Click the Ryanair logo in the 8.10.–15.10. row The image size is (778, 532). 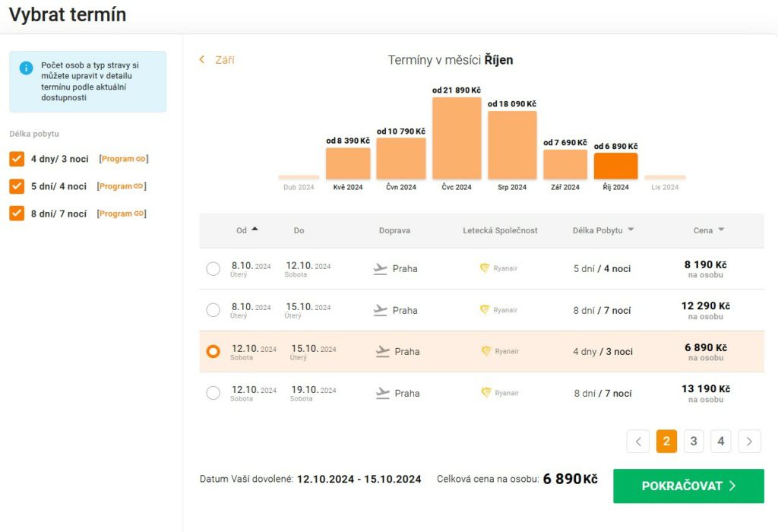[x=485, y=309]
